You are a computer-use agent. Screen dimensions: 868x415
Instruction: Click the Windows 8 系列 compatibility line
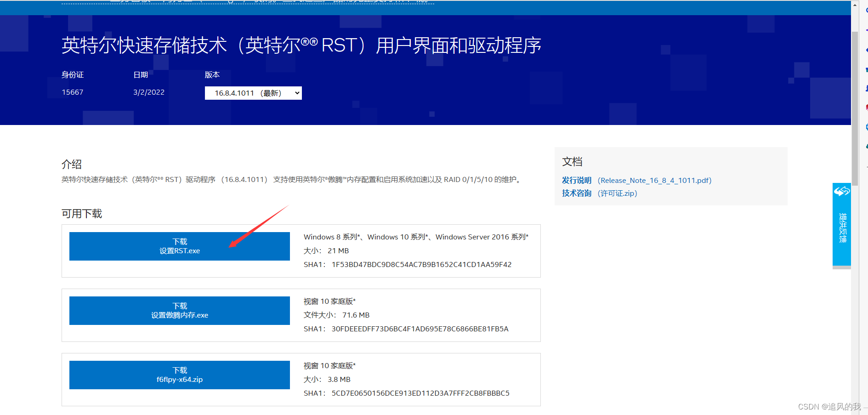pos(416,237)
